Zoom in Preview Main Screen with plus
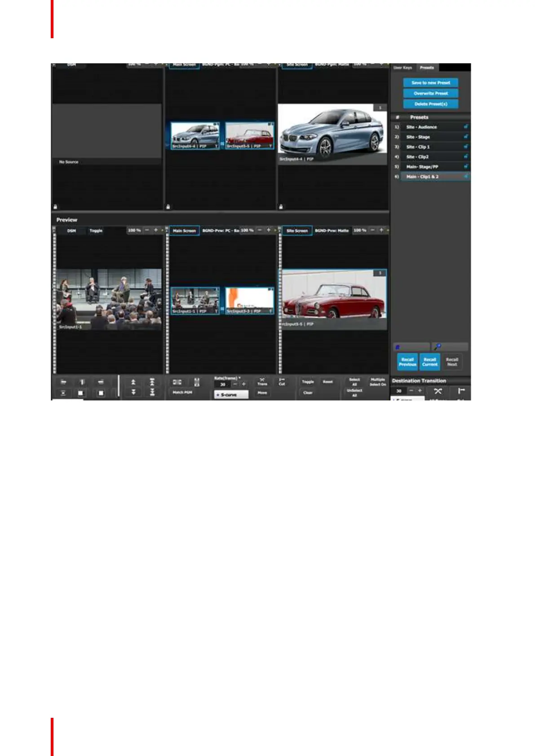535x756 pixels. 269,230
